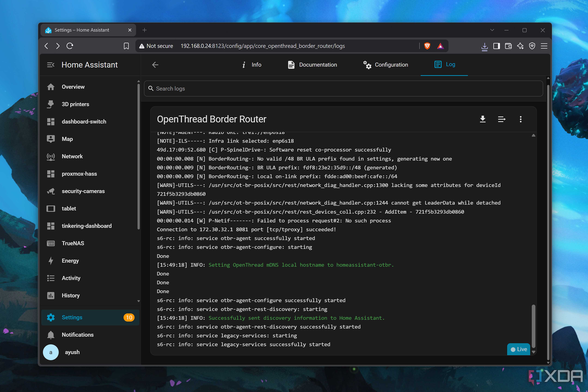
Task: Click the 'Failed to process request#2' line
Action: 274,221
